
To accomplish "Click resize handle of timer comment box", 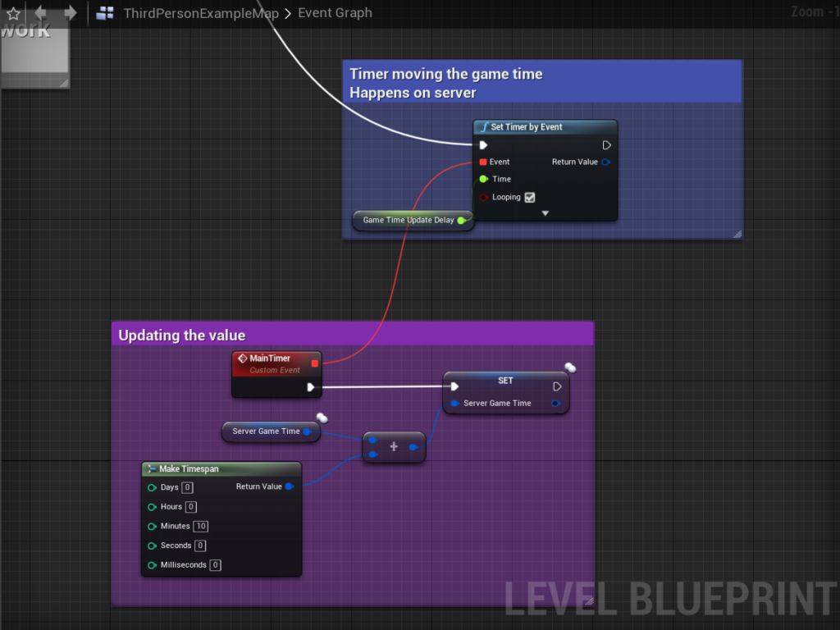I will 737,234.
